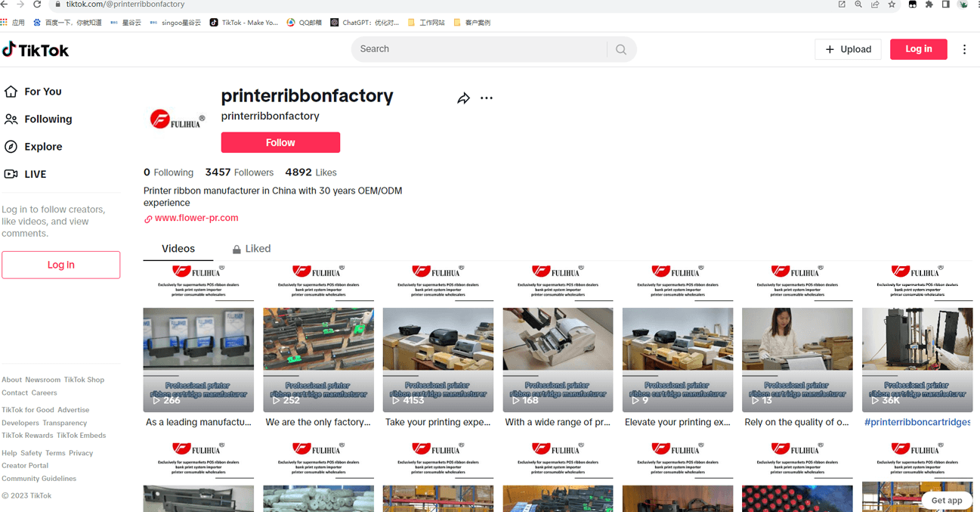Open the TikTok for Good link
Image resolution: width=980 pixels, height=512 pixels.
point(28,410)
